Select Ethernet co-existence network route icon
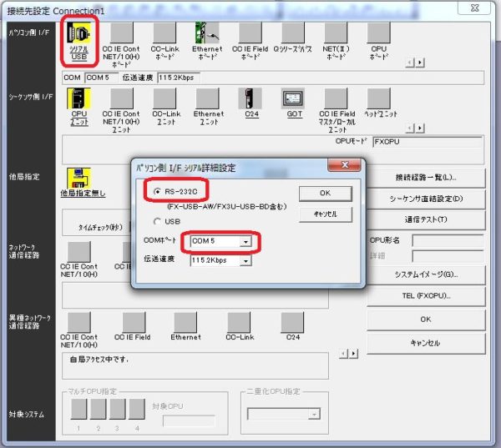This screenshot has width=501, height=448. (185, 323)
